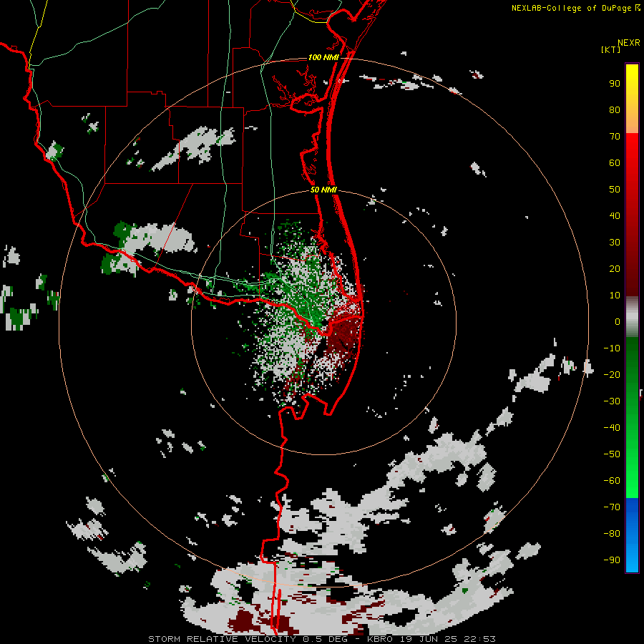Click the 19 JUN 25 date text
The width and height of the screenshot is (644, 644).
(x=429, y=639)
